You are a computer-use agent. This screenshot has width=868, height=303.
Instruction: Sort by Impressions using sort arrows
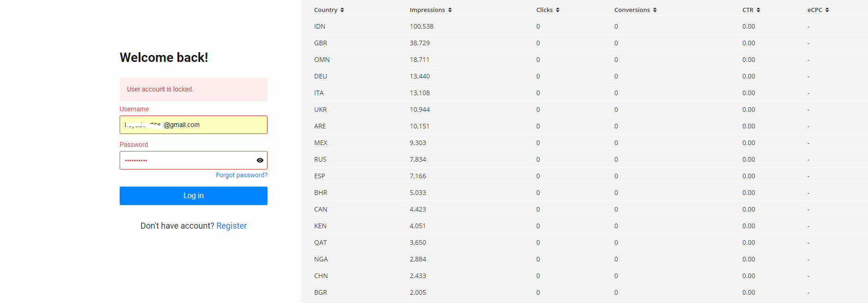coord(450,10)
